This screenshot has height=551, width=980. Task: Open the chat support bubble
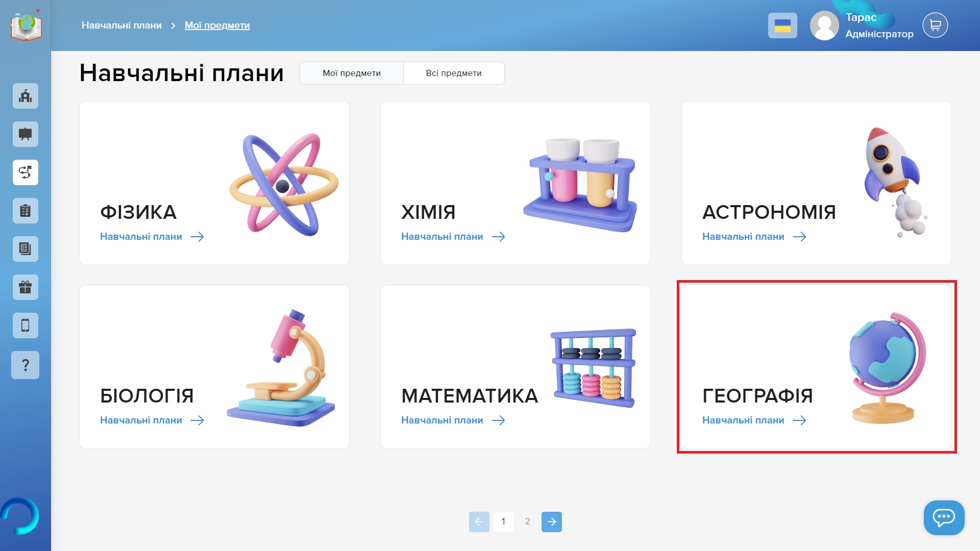pyautogui.click(x=944, y=517)
